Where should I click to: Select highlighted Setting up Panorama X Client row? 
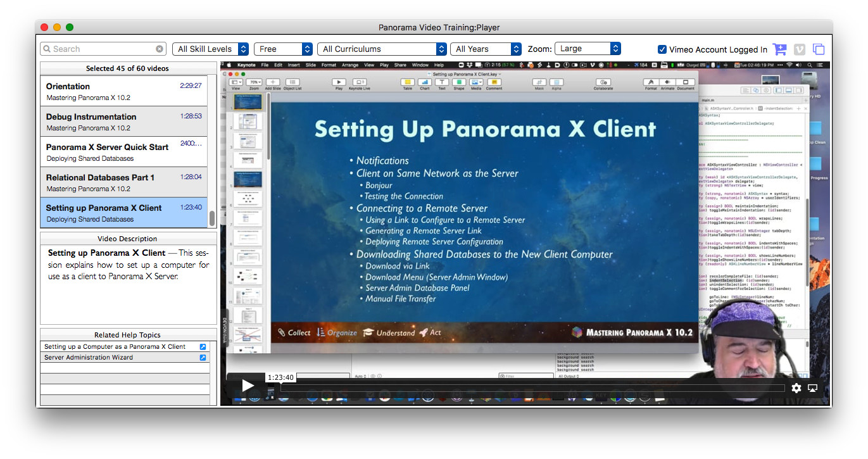[x=123, y=213]
